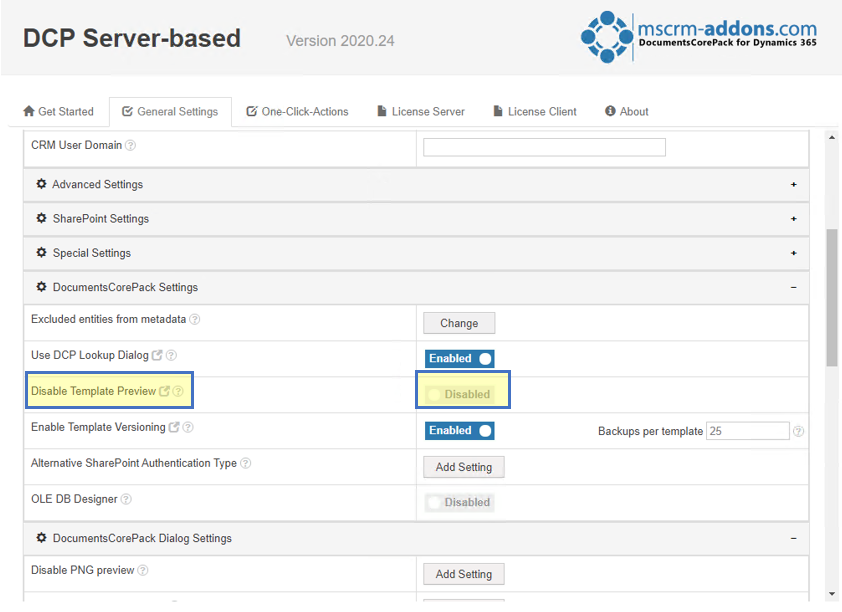Click help icon beside Excluded entities from metadata
The width and height of the screenshot is (842, 612).
(x=195, y=319)
